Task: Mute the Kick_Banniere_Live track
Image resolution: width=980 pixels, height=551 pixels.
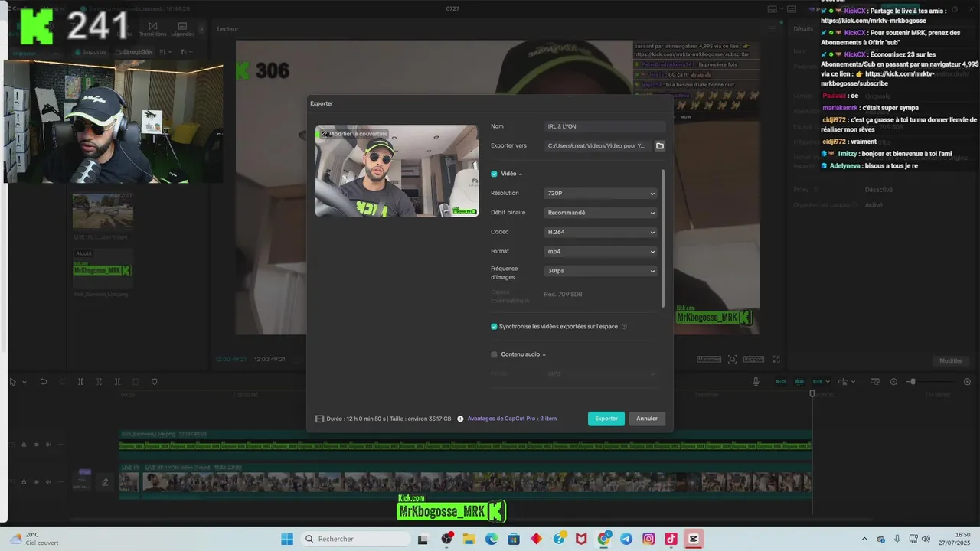Action: [x=48, y=445]
